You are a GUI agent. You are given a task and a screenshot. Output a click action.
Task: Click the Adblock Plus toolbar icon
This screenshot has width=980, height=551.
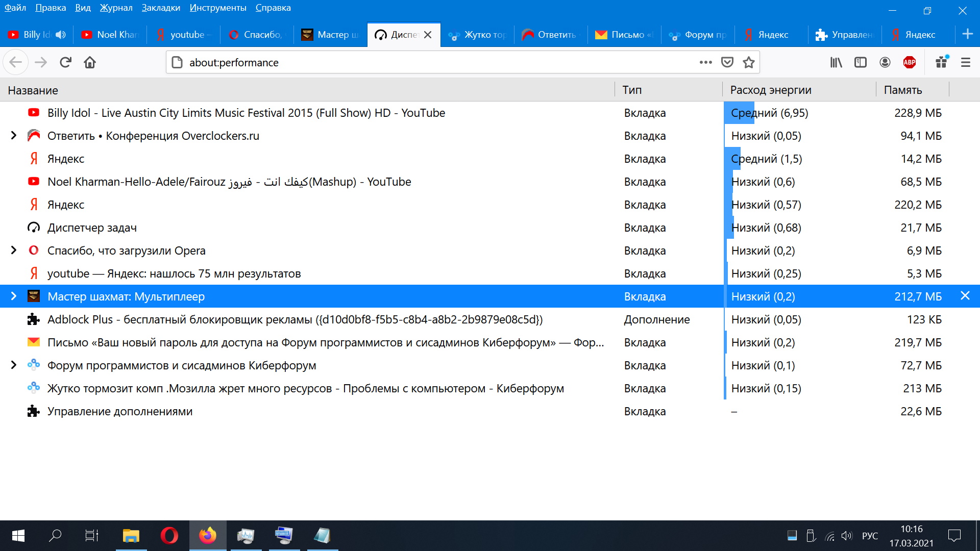coord(909,62)
